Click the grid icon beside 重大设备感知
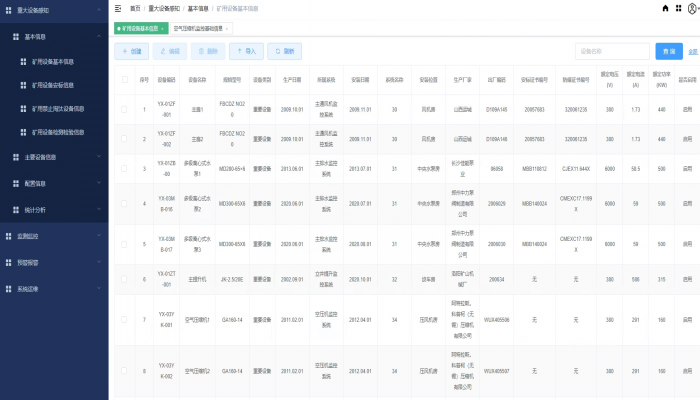Screen dimensions: 700x400 coord(9,10)
